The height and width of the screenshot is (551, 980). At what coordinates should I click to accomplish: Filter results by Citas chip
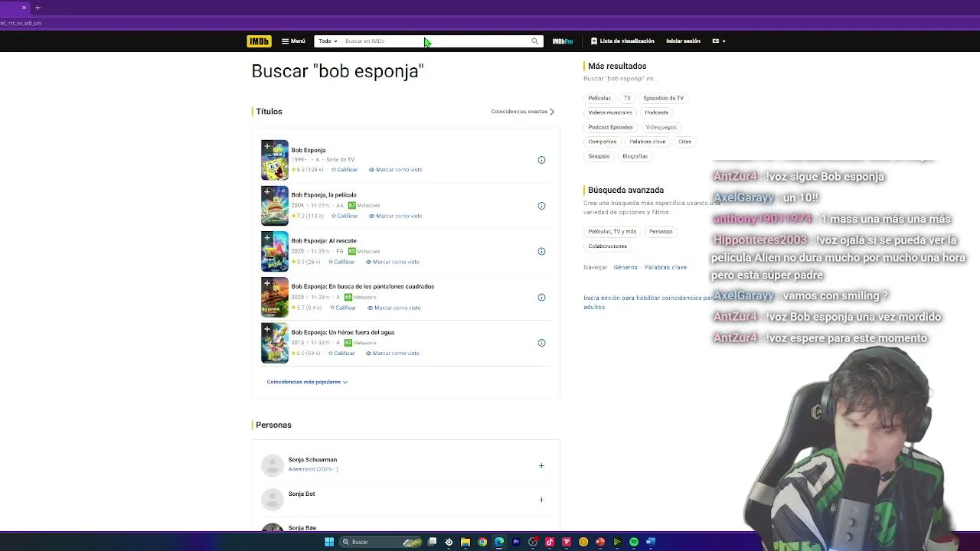pyautogui.click(x=684, y=142)
